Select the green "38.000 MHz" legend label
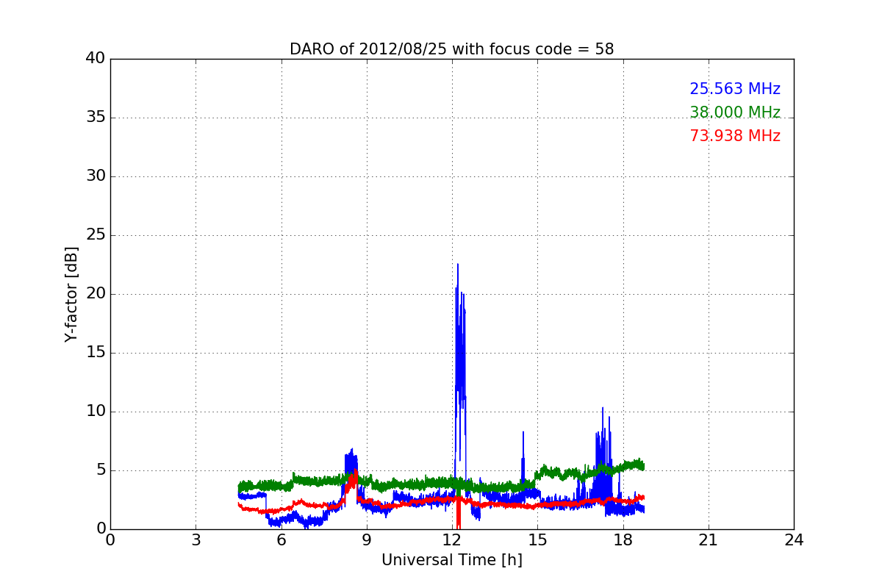Screen dimensions: 882x588 tap(735, 112)
